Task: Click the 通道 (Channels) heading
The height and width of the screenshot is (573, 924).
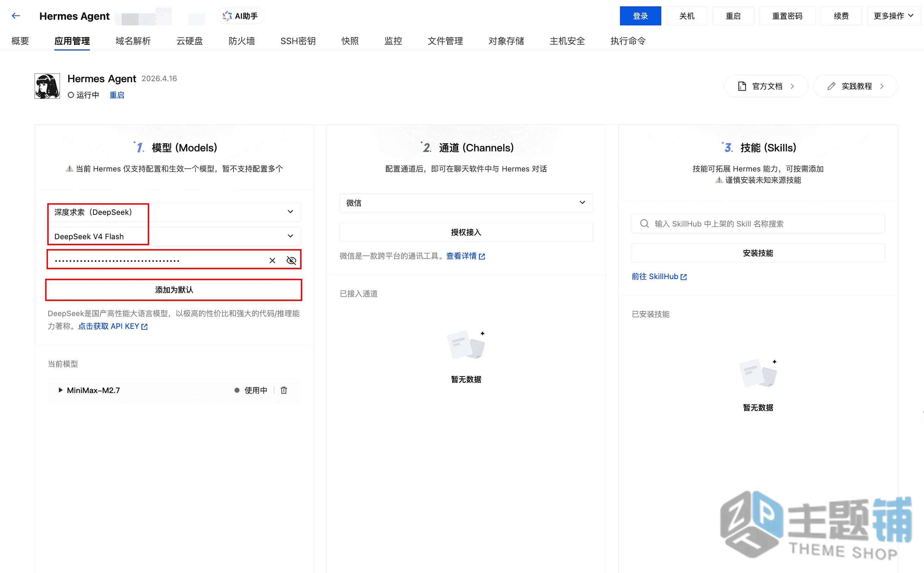Action: click(x=476, y=147)
